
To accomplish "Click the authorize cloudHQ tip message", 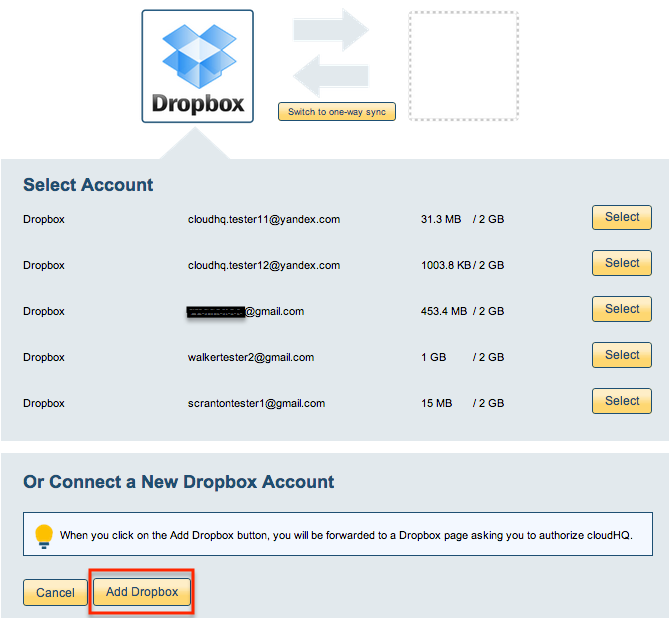I will [x=346, y=535].
